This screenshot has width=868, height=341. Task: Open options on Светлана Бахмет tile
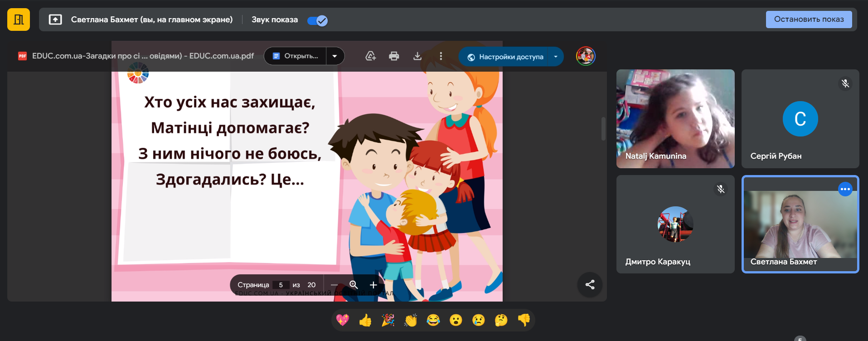coord(845,189)
